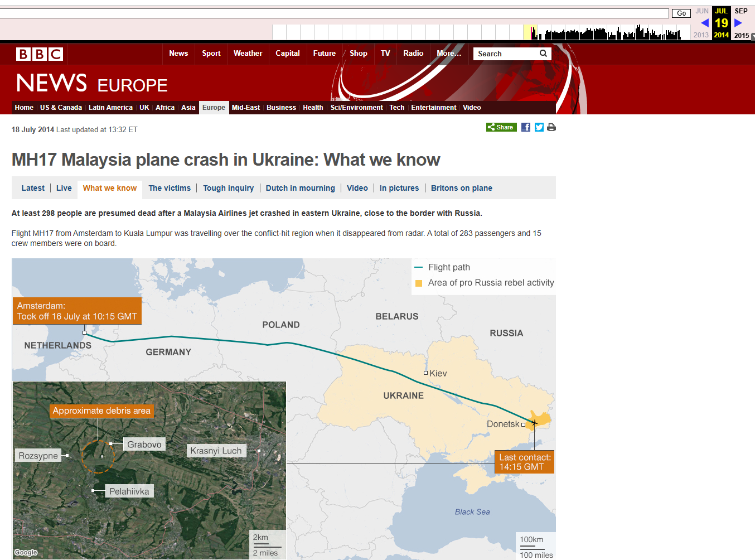The image size is (755, 560).
Task: Open the Weather menu item
Action: click(x=248, y=54)
